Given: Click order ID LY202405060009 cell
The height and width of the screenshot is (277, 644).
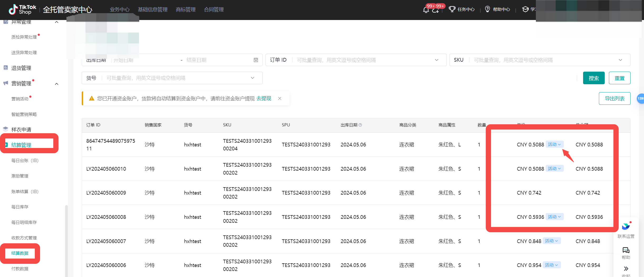Looking at the screenshot, I should tap(106, 193).
